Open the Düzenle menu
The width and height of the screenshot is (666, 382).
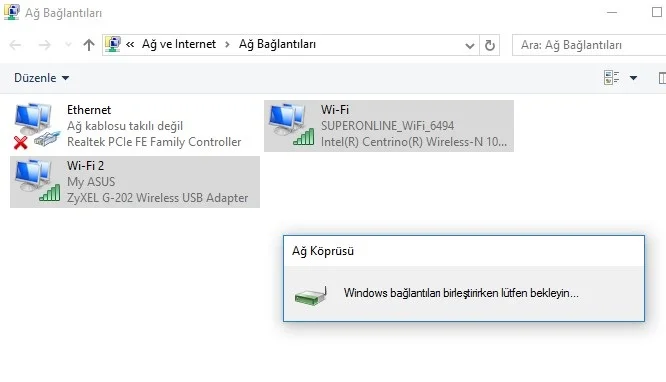coord(41,78)
